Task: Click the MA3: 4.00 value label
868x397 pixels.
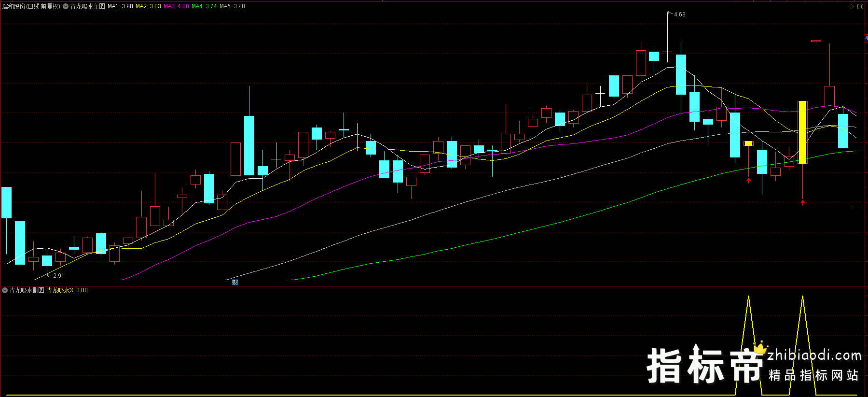Action: 176,7
